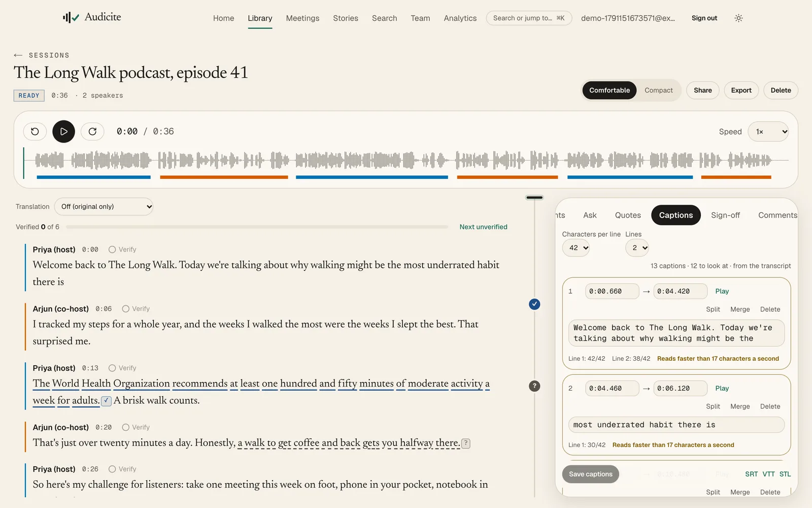
Task: Click the first orange speaker segment bar
Action: tap(224, 177)
